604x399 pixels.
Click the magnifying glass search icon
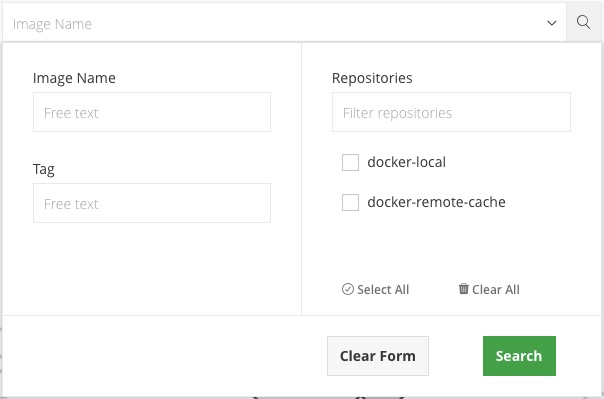pyautogui.click(x=584, y=22)
